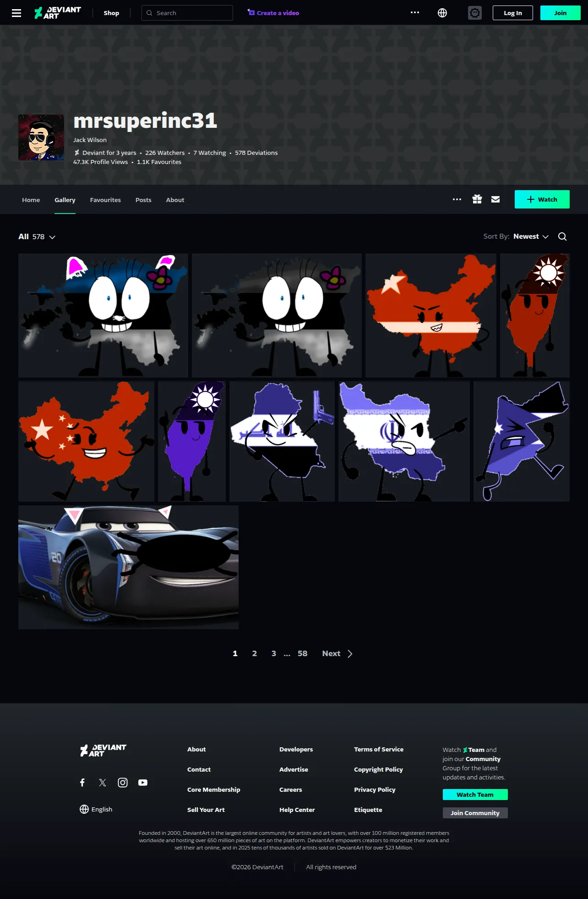Click the 578 Deviations stat
The width and height of the screenshot is (588, 899).
tap(256, 153)
